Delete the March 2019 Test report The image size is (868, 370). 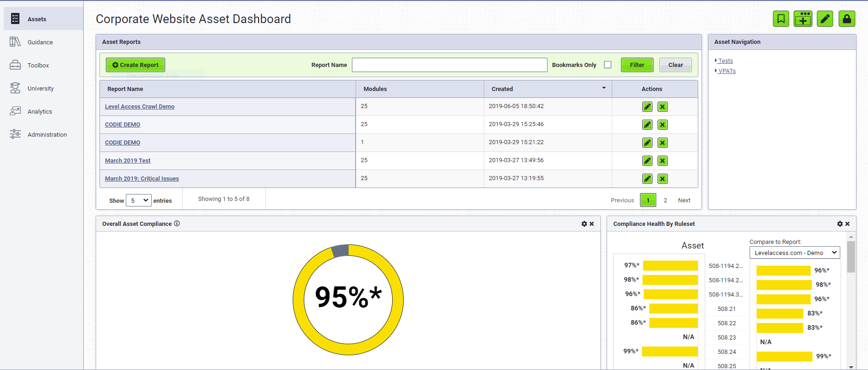coord(662,161)
